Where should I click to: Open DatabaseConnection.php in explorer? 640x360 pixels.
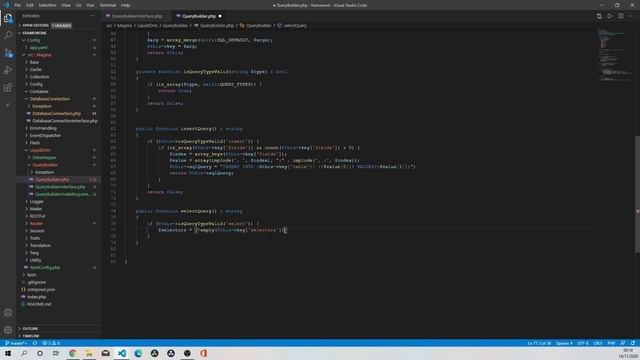tap(57, 113)
